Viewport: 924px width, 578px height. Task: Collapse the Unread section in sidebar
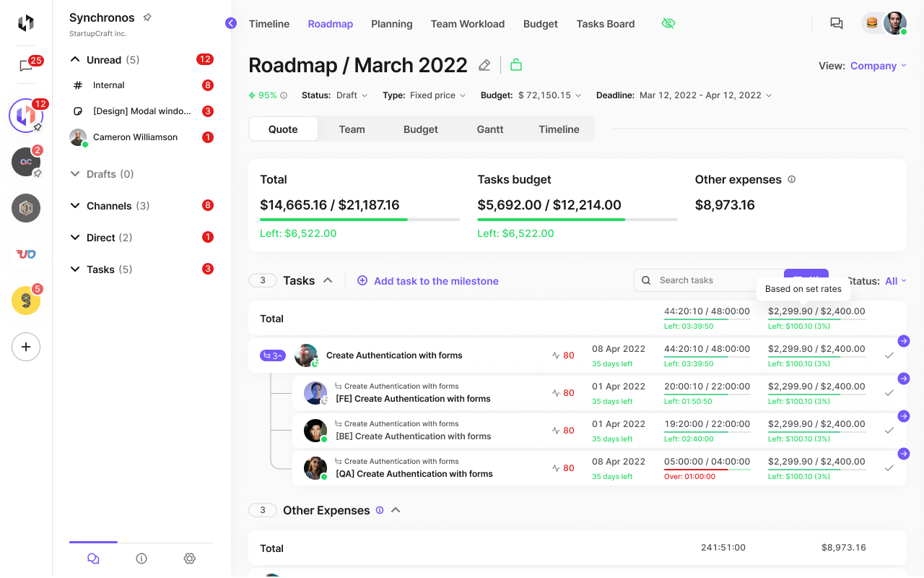75,59
